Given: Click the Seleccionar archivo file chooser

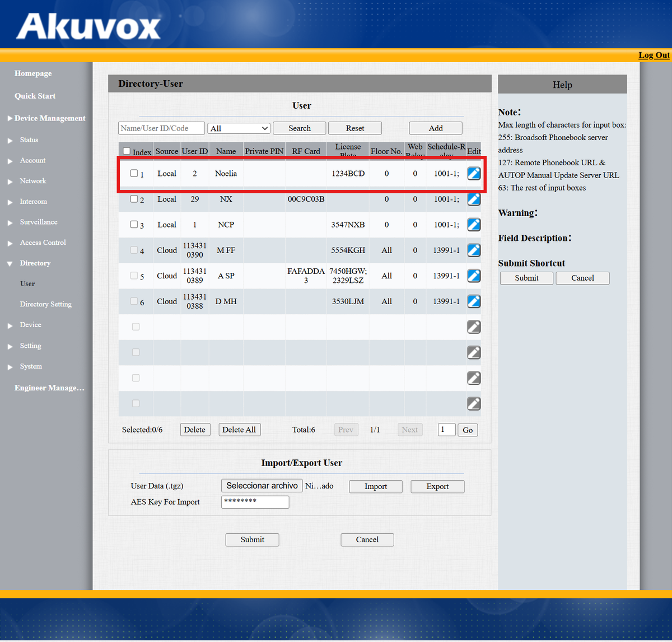Looking at the screenshot, I should coord(262,486).
